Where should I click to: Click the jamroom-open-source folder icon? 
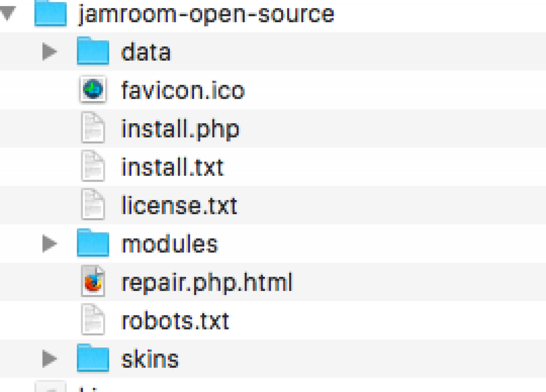[50, 14]
